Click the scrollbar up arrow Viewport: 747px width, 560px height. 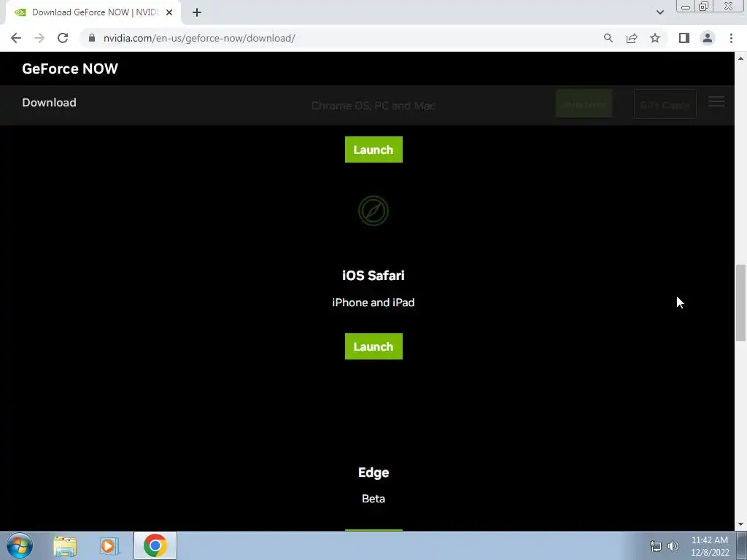tap(740, 58)
